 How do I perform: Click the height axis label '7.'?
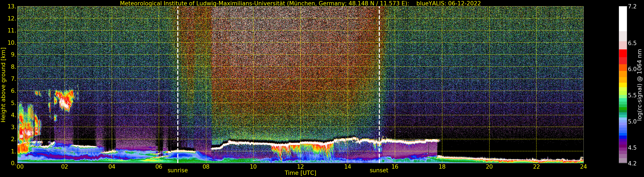click(x=14, y=79)
